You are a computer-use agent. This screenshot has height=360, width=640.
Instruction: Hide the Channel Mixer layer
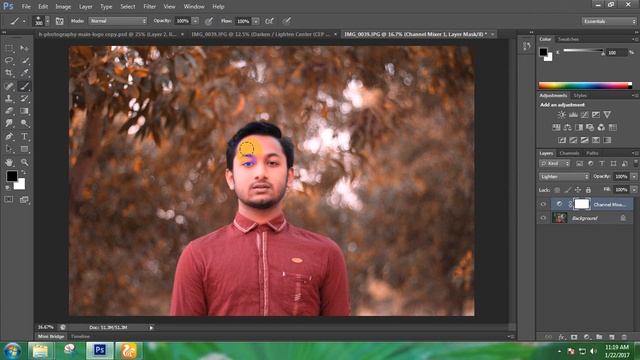pyautogui.click(x=543, y=204)
